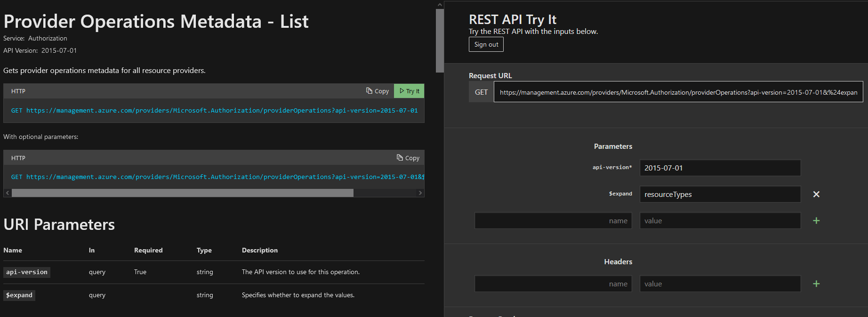Image resolution: width=868 pixels, height=317 pixels.
Task: Click left arrow of code snippet scrollbar
Action: click(8, 193)
